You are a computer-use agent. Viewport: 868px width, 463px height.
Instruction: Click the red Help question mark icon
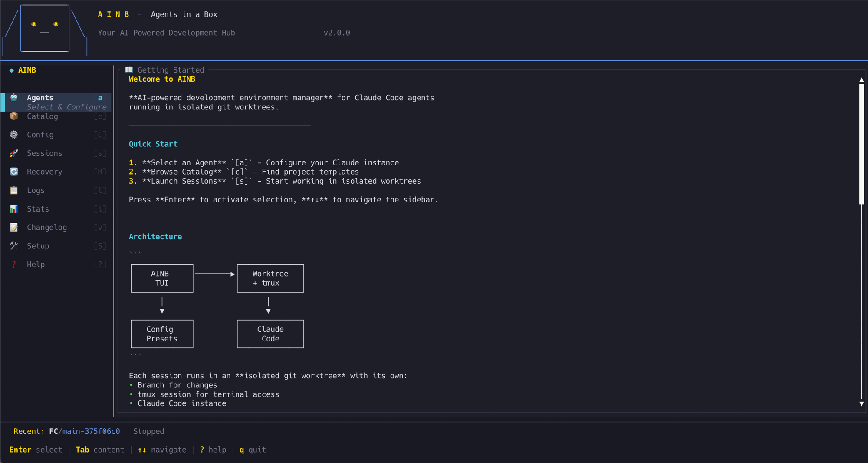click(x=14, y=265)
